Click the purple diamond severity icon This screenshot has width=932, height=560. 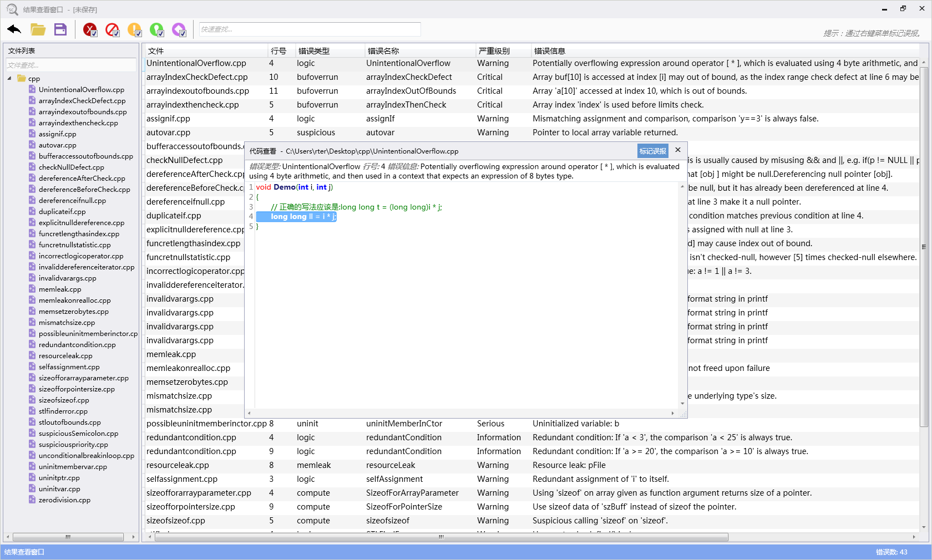178,28
